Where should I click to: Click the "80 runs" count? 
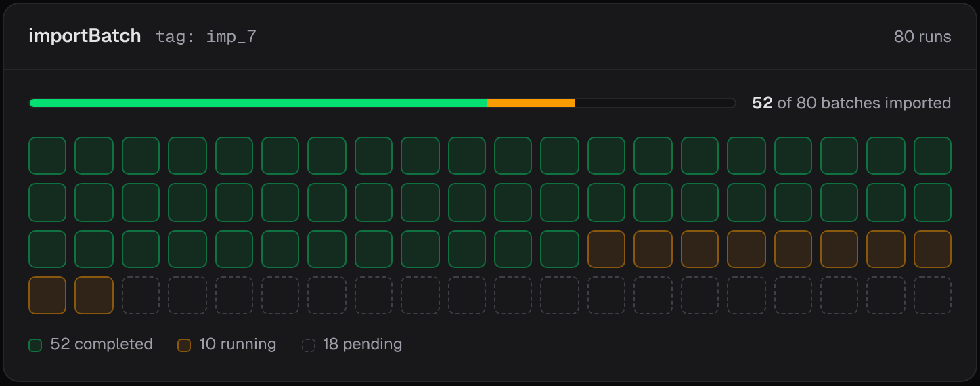coord(922,37)
